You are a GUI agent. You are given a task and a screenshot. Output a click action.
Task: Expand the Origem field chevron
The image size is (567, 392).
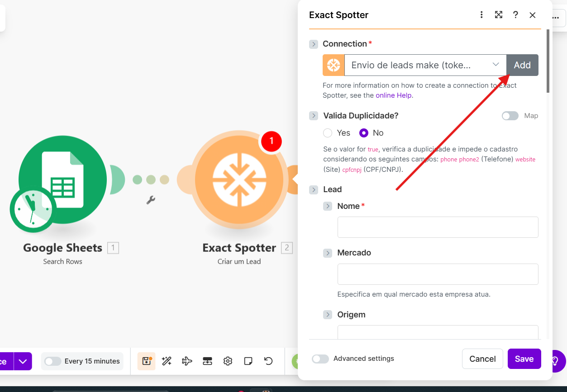pos(328,315)
